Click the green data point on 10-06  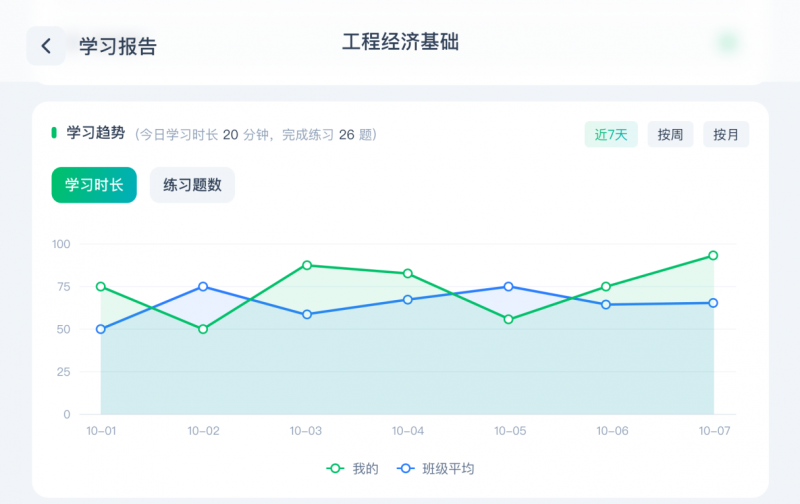pos(606,287)
